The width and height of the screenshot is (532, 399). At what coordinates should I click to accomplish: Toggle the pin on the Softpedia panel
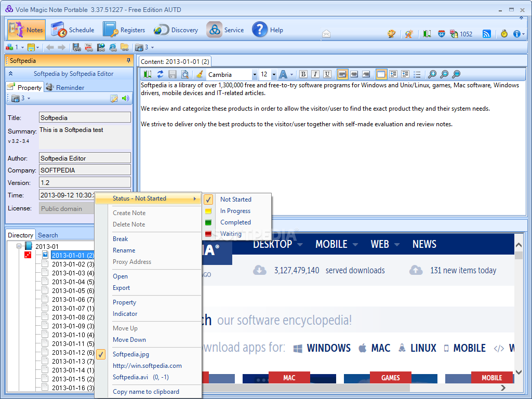(x=128, y=60)
